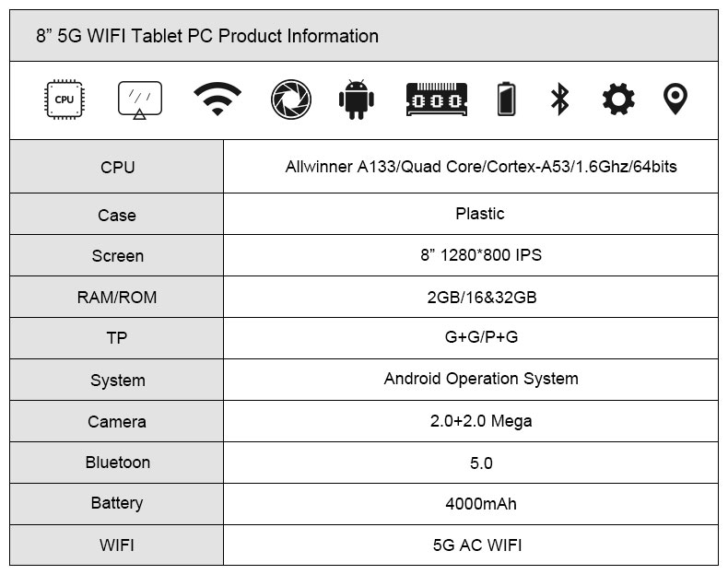Click the screen display icon
The image size is (728, 586).
(x=140, y=100)
